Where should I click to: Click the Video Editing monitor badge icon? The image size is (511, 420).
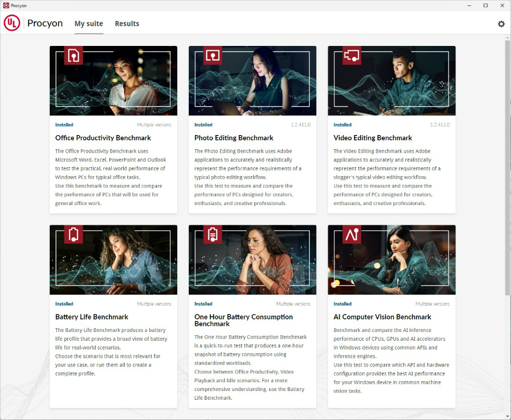click(x=352, y=55)
